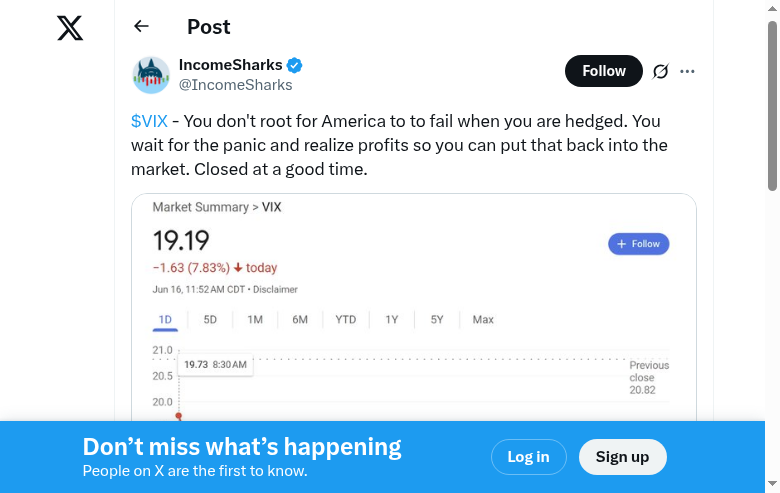Click the @IncomeSharks handle
780x493 pixels.
[235, 85]
